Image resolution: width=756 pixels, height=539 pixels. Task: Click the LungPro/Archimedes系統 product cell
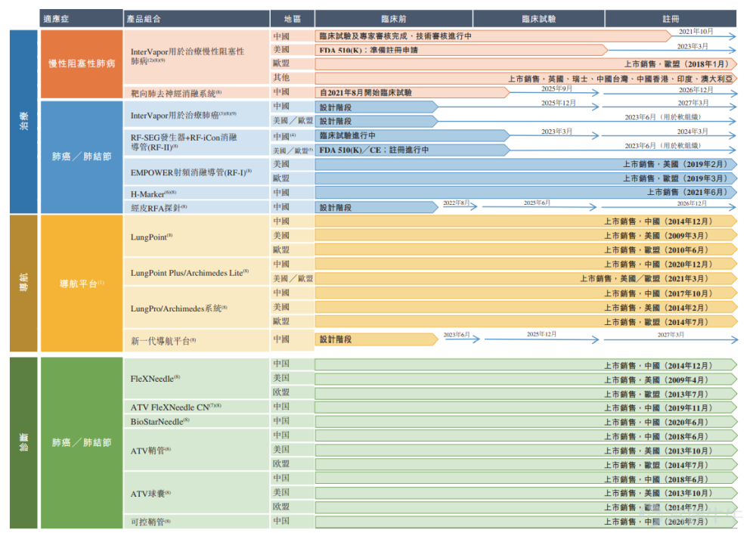pos(197,308)
